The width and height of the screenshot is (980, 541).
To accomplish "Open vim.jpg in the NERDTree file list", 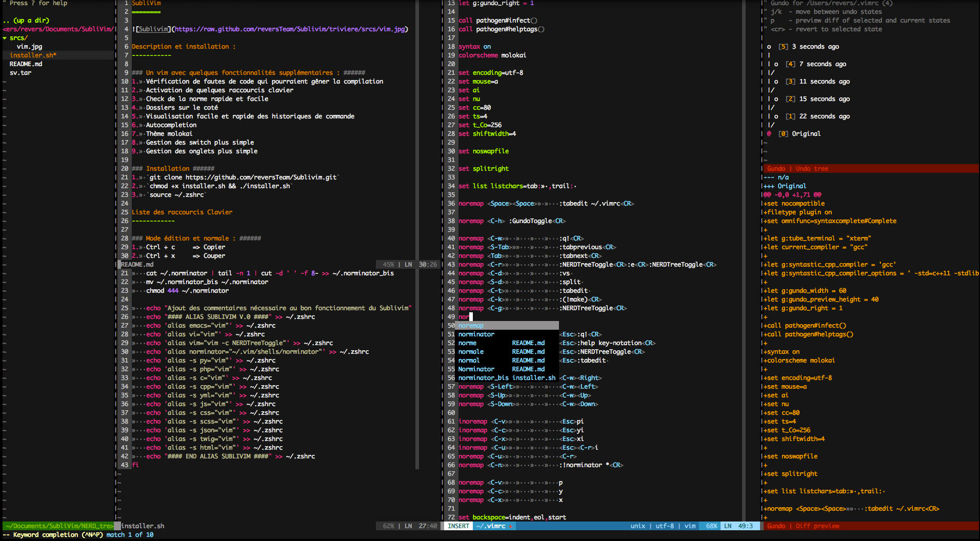I will coord(30,47).
